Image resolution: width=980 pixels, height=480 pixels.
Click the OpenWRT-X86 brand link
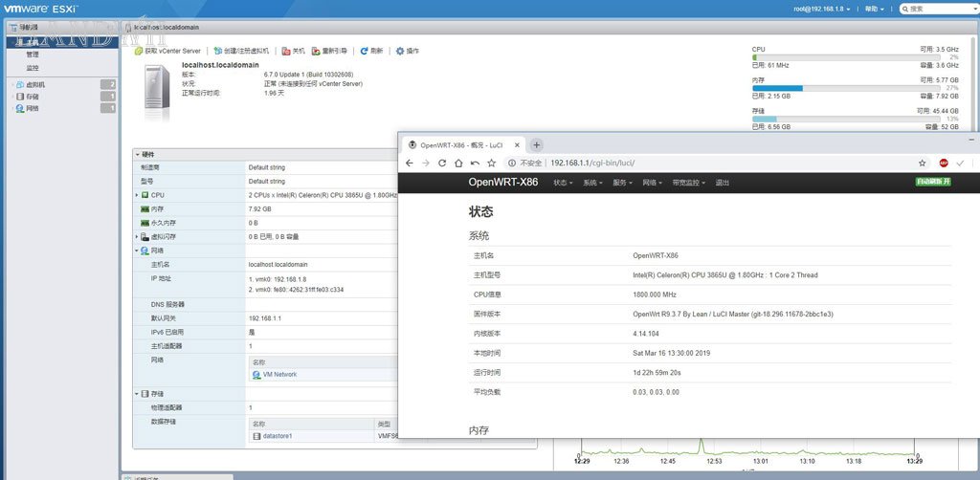(503, 183)
